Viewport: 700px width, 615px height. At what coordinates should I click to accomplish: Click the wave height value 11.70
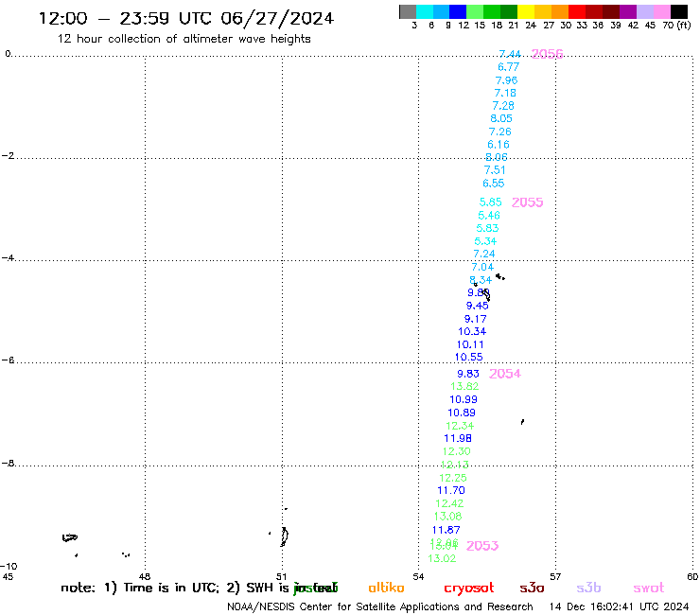[x=451, y=490]
